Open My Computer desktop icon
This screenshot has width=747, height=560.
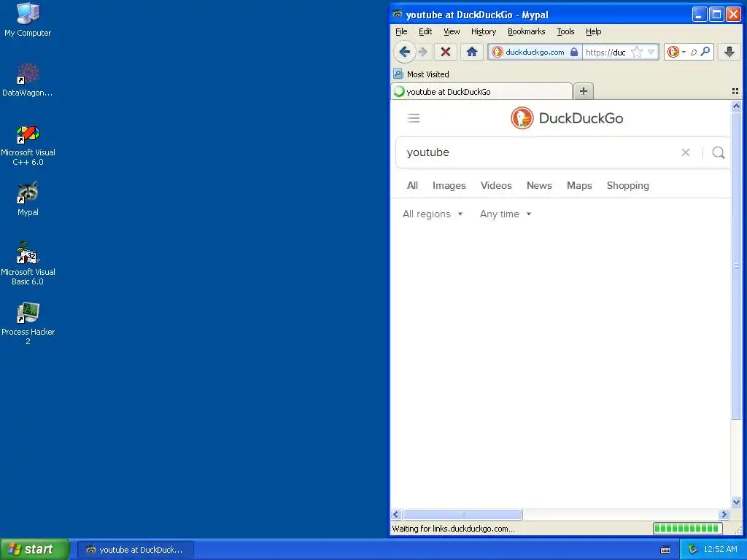coord(28,20)
